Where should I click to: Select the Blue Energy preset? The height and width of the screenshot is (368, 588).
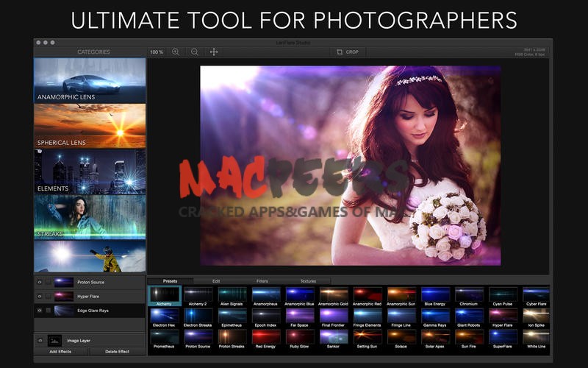tap(435, 295)
